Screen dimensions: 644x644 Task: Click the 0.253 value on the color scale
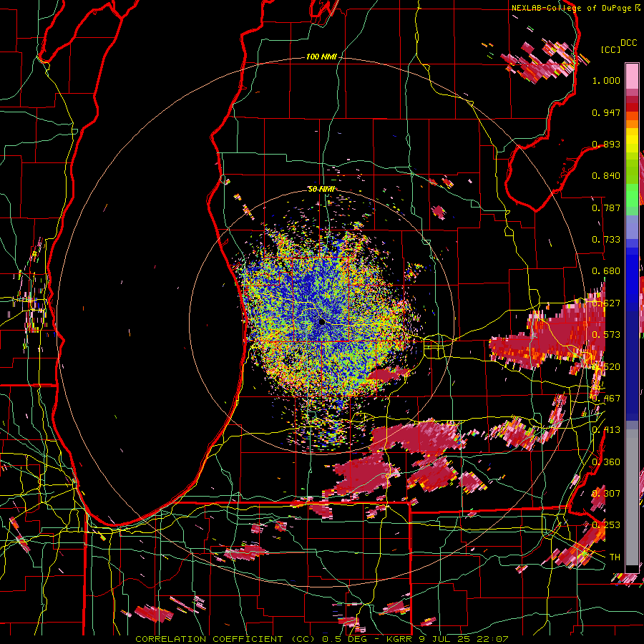pyautogui.click(x=606, y=525)
